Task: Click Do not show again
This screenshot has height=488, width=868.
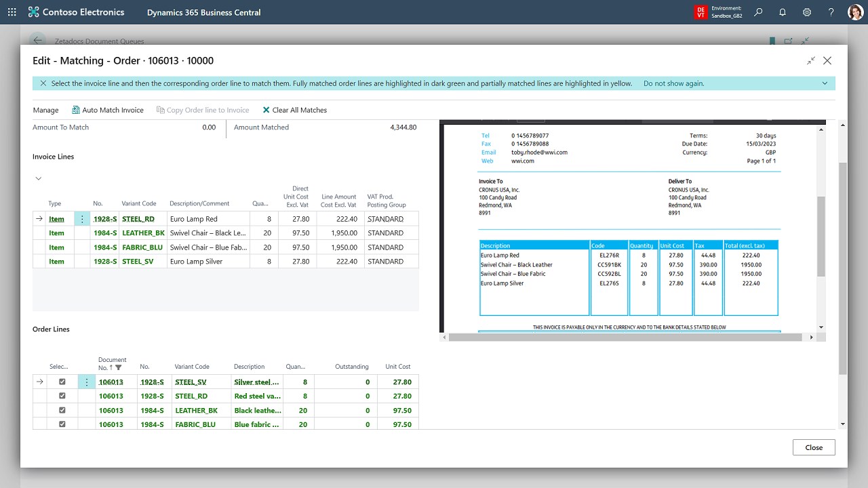Action: coord(674,83)
